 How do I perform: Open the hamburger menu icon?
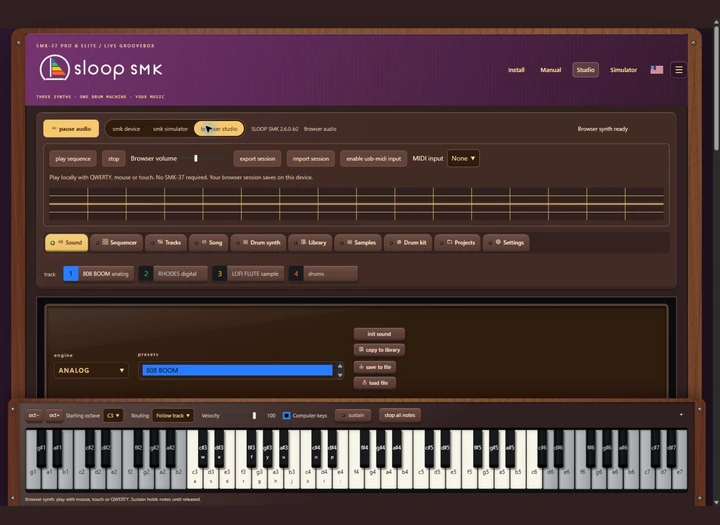pyautogui.click(x=678, y=70)
